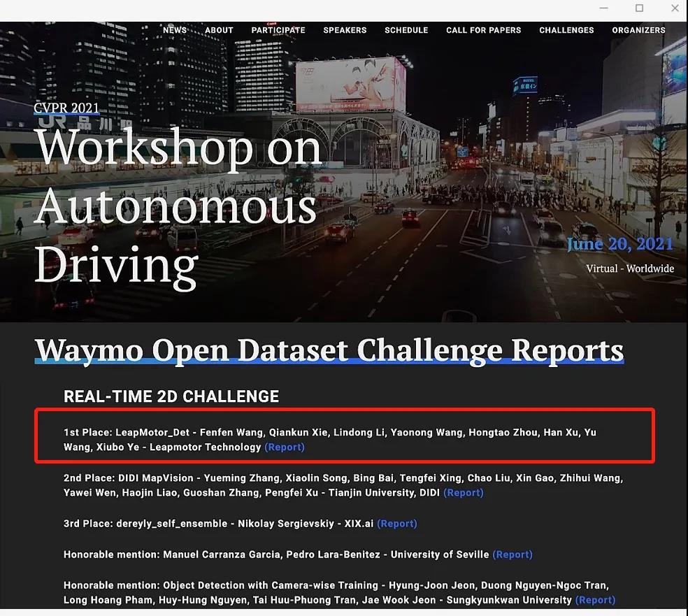The height and width of the screenshot is (616, 688).
Task: Maximize the window with the square icon
Action: click(639, 8)
